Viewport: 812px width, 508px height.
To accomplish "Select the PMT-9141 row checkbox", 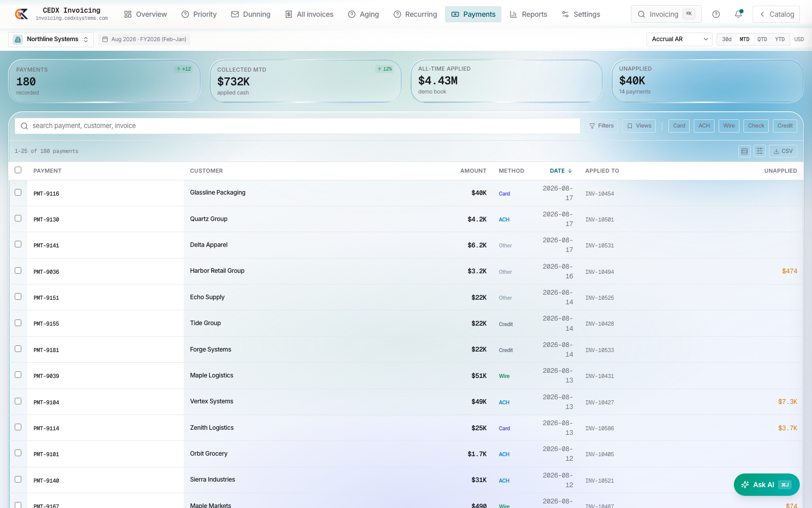I will tap(18, 244).
